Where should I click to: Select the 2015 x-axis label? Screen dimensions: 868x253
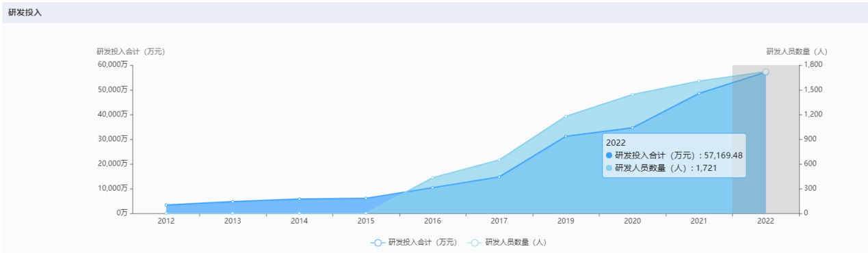pyautogui.click(x=366, y=221)
